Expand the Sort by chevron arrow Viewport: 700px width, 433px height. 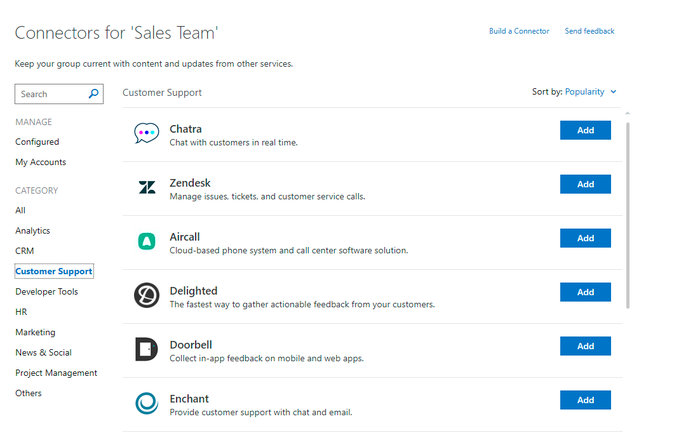613,92
